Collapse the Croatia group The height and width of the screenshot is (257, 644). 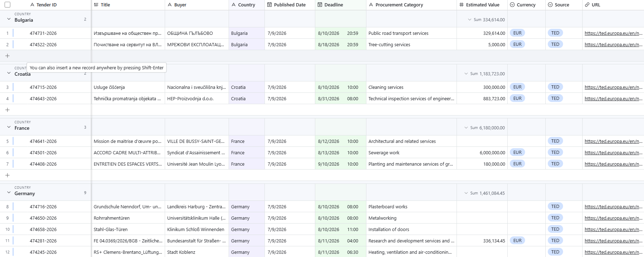[9, 73]
